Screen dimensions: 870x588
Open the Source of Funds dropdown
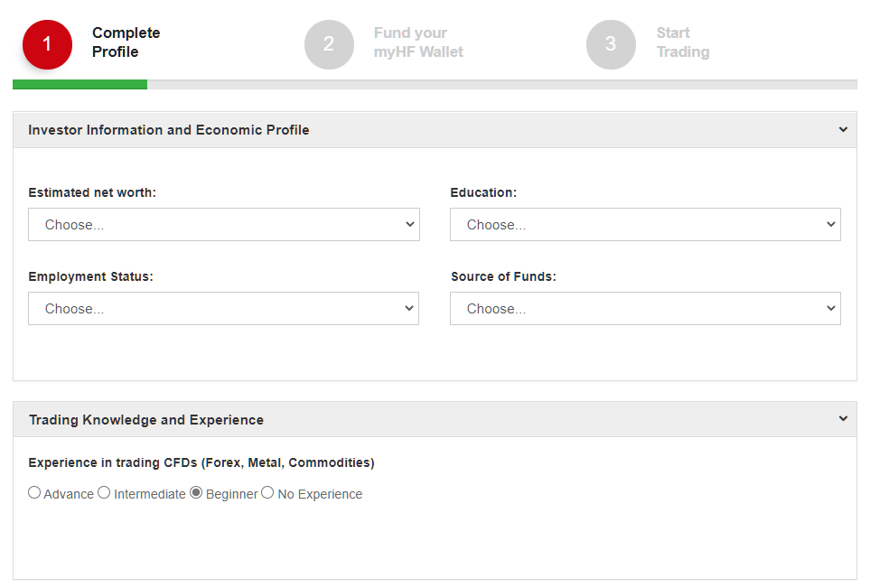[645, 308]
